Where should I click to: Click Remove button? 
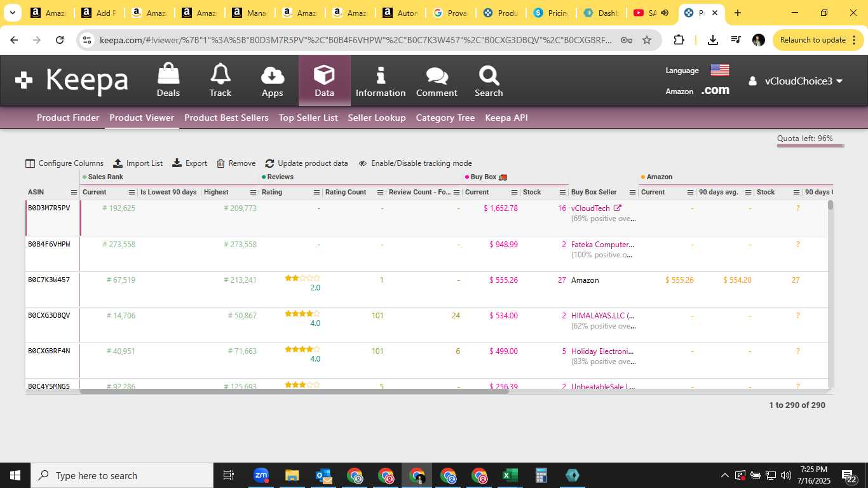click(x=236, y=163)
